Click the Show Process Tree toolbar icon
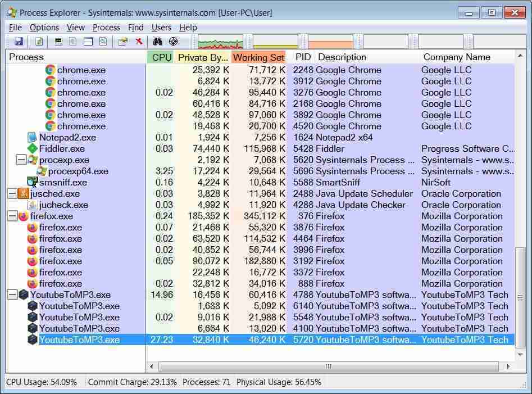This screenshot has width=532, height=394. click(x=72, y=42)
